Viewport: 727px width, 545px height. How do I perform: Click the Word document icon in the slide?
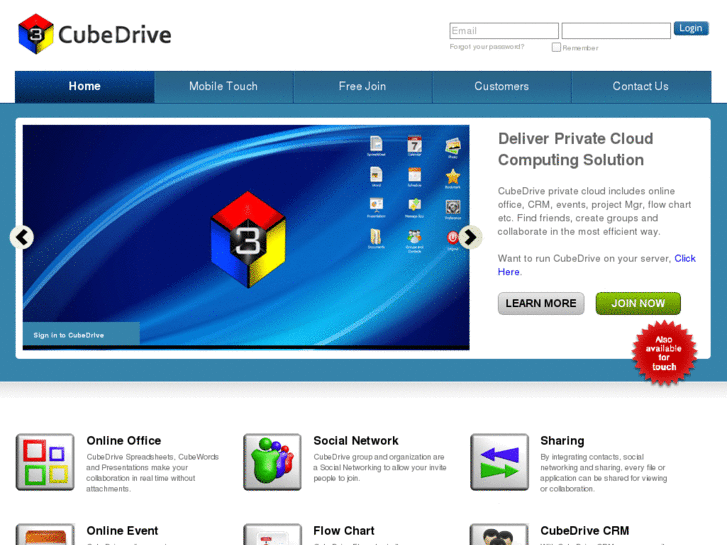pos(376,177)
